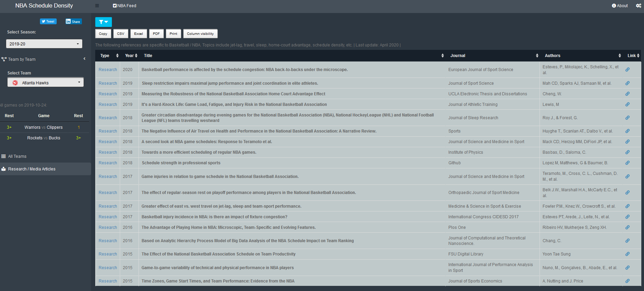This screenshot has width=644, height=291.
Task: Open the Atlanta Hawks team dropdown
Action: [45, 82]
